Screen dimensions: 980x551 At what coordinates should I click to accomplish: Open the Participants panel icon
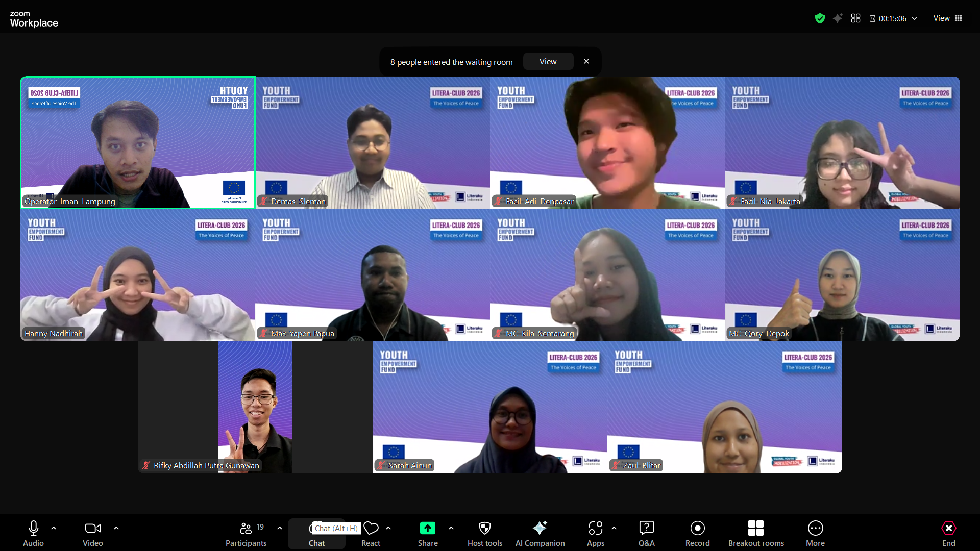[246, 528]
